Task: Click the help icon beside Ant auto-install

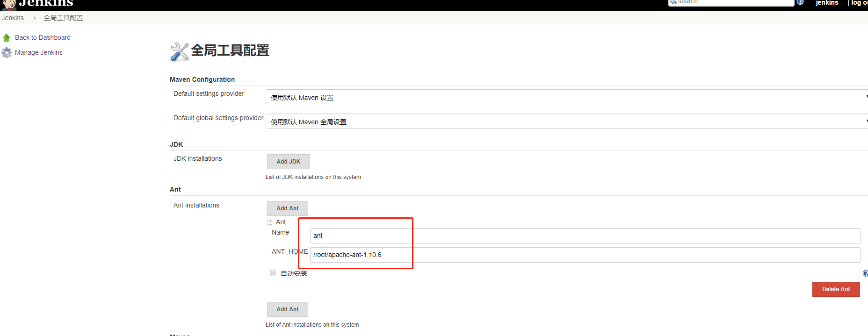Action: point(865,273)
